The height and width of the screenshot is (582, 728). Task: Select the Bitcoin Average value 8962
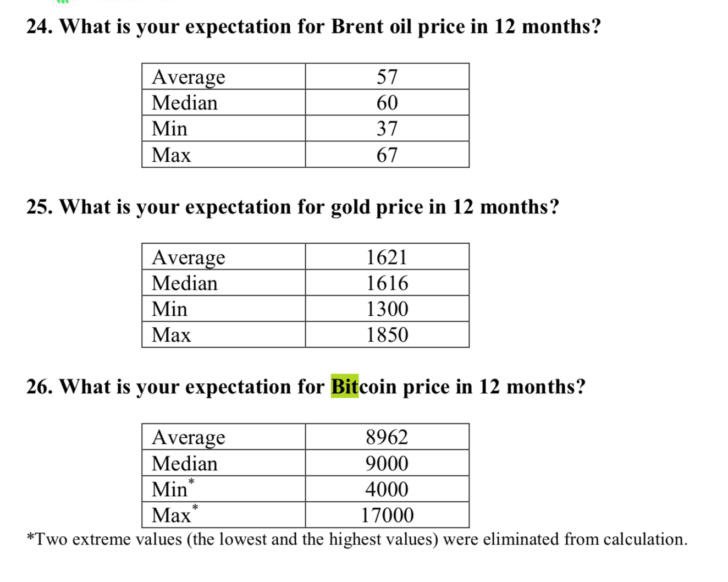[x=387, y=437]
